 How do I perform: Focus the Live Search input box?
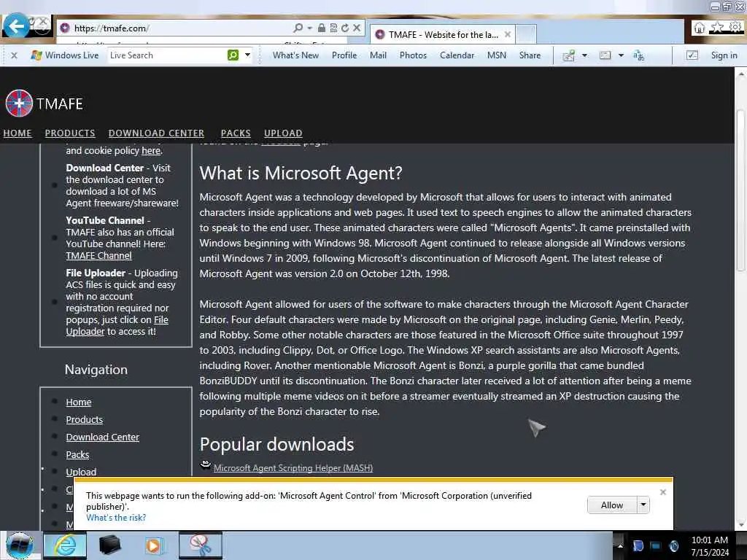pyautogui.click(x=167, y=55)
